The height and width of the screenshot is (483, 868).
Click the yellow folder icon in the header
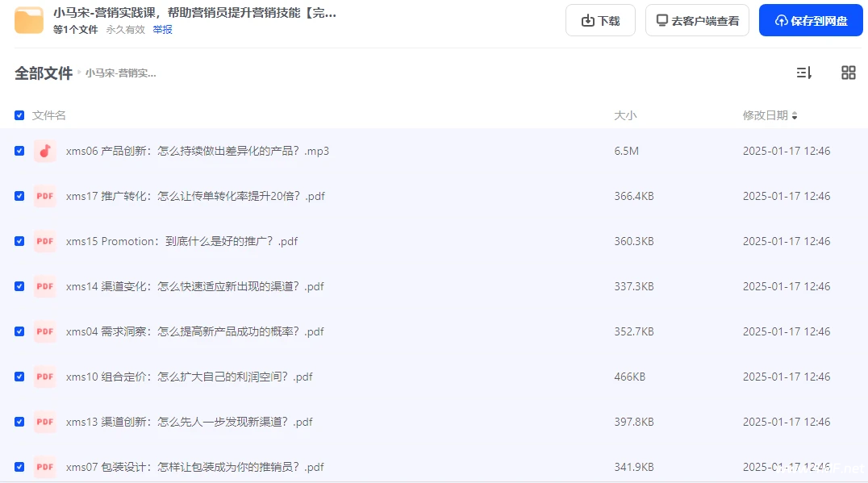[x=29, y=19]
